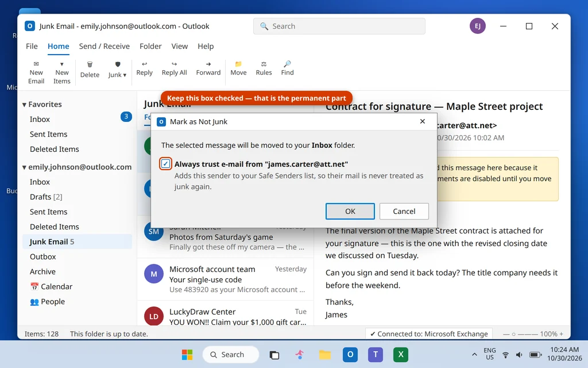Viewport: 588px width, 368px height.
Task: Open the EJ account avatar
Action: tap(477, 26)
